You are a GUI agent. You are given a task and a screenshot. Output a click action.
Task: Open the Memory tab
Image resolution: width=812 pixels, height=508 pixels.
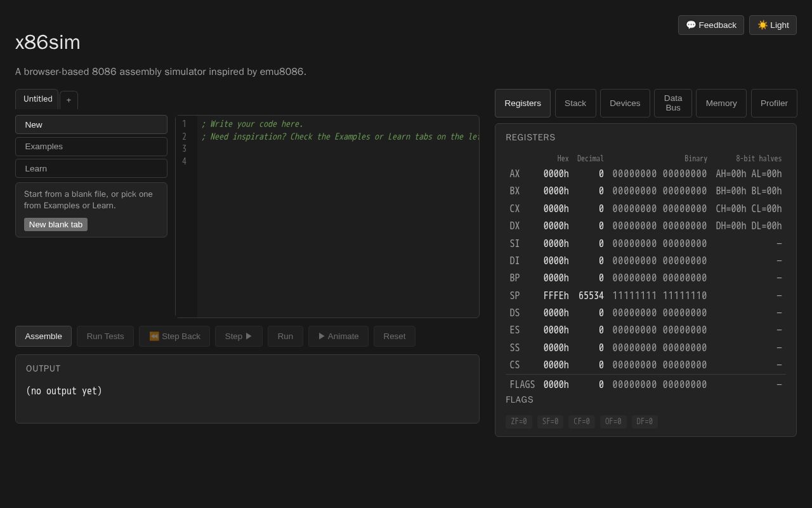pyautogui.click(x=721, y=104)
